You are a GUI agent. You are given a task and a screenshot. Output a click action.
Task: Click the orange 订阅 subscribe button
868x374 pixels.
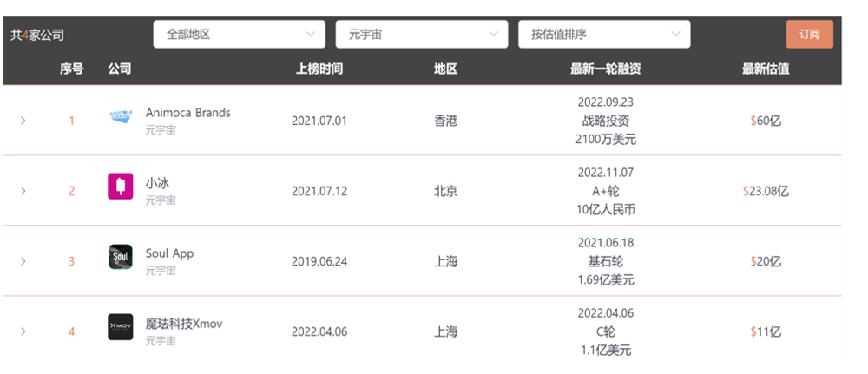pos(809,35)
